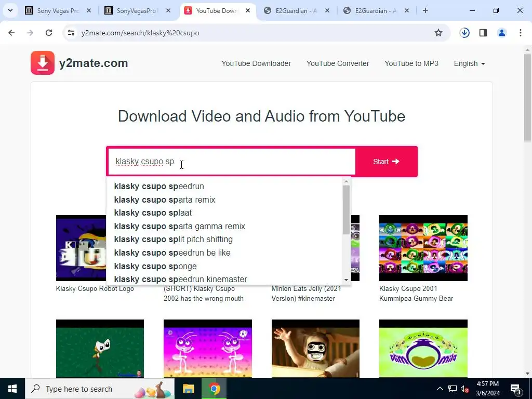
Task: Open (SHORT) Klasky Csupo 2002 wrong mouth title
Action: [x=204, y=294]
